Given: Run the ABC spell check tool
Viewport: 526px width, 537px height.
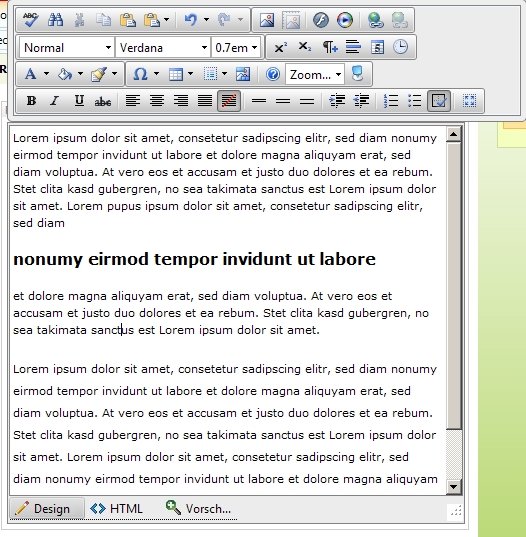Looking at the screenshot, I should pos(30,20).
